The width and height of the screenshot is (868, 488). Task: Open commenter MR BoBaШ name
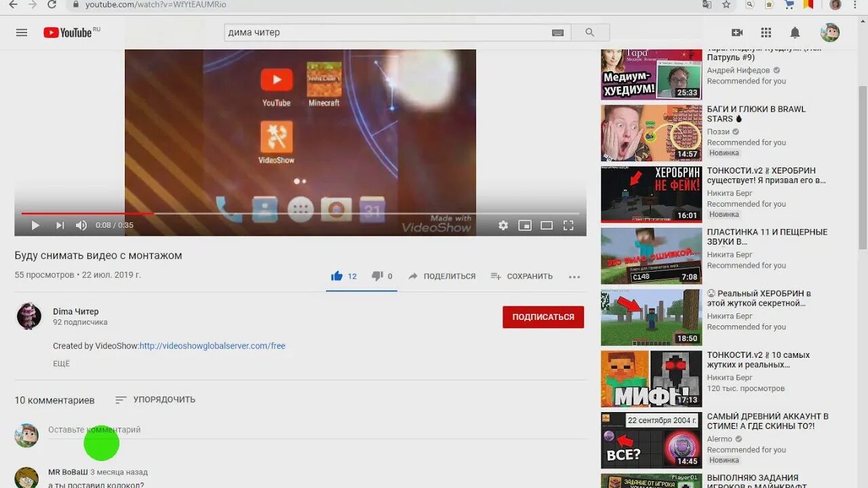click(68, 472)
